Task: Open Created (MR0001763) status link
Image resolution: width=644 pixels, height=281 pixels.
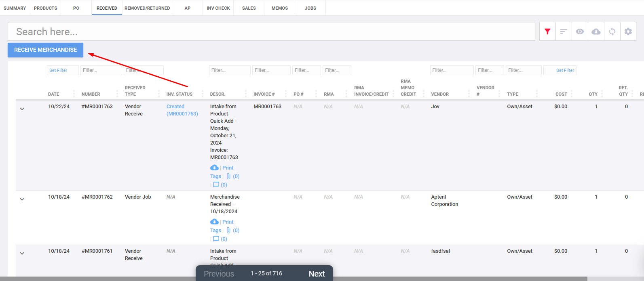Action: click(x=182, y=110)
